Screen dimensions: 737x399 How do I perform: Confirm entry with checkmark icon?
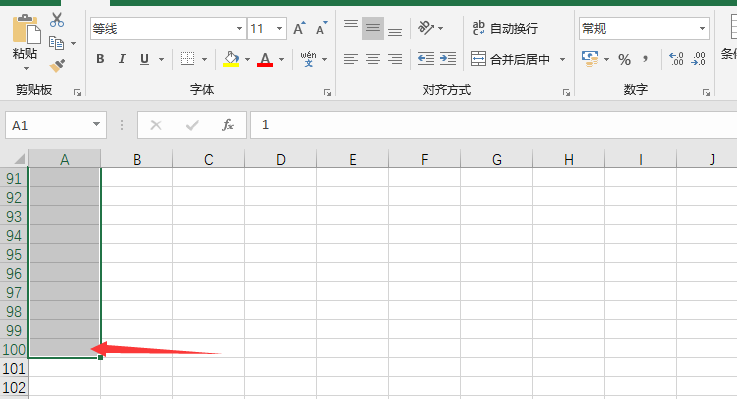click(192, 125)
